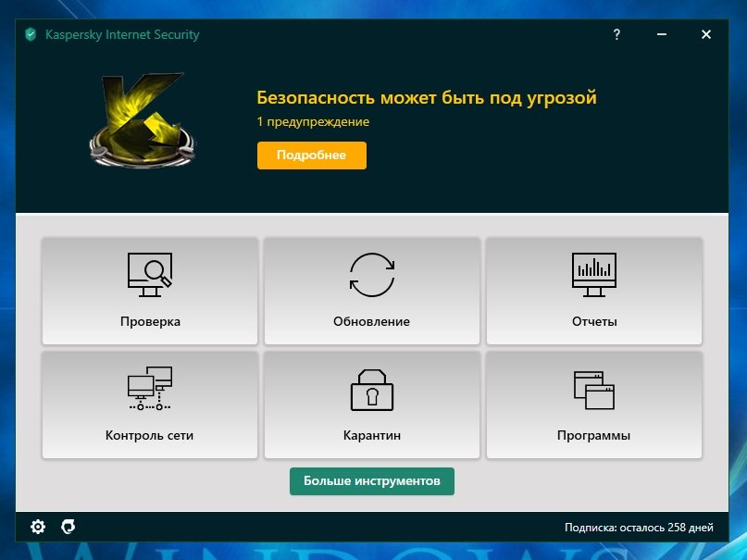
Task: Click the Подписка: осталось 258 дней link
Action: point(639,528)
